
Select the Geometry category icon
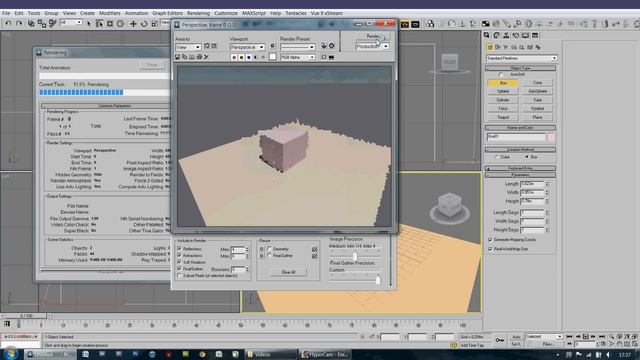tap(490, 47)
